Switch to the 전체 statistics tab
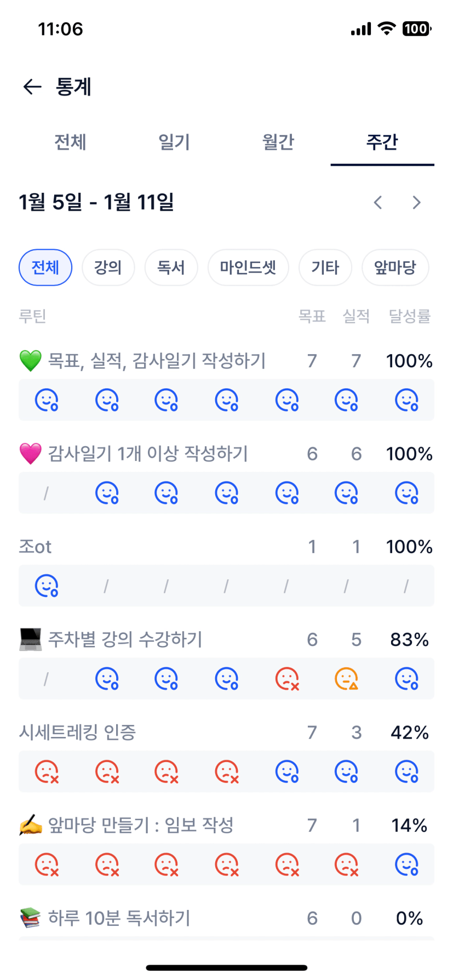453x980 pixels. 70,142
